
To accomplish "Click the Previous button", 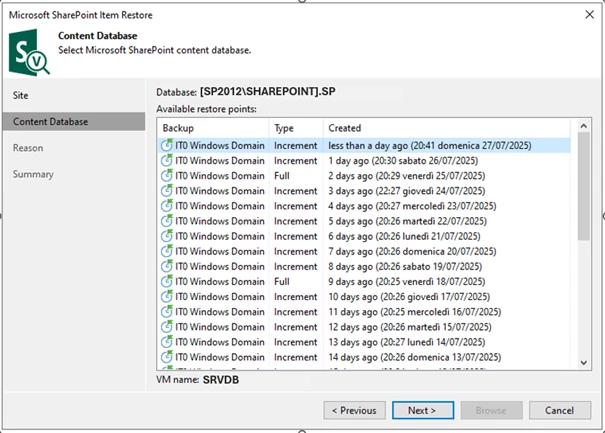I will click(354, 410).
